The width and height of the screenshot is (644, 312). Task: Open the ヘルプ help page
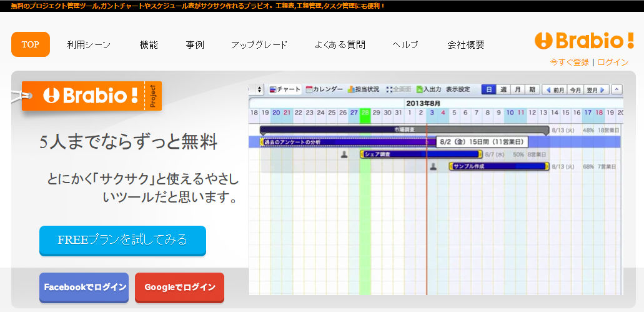pyautogui.click(x=405, y=45)
